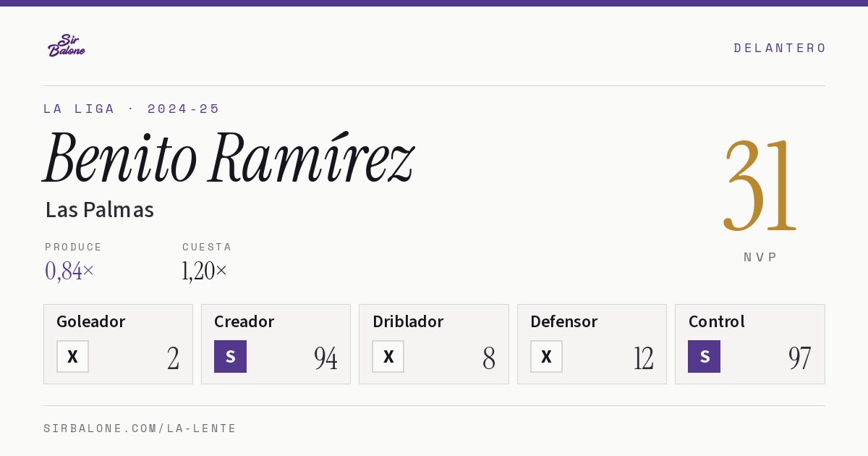Click the Delantero position label
The height and width of the screenshot is (456, 868).
[780, 48]
